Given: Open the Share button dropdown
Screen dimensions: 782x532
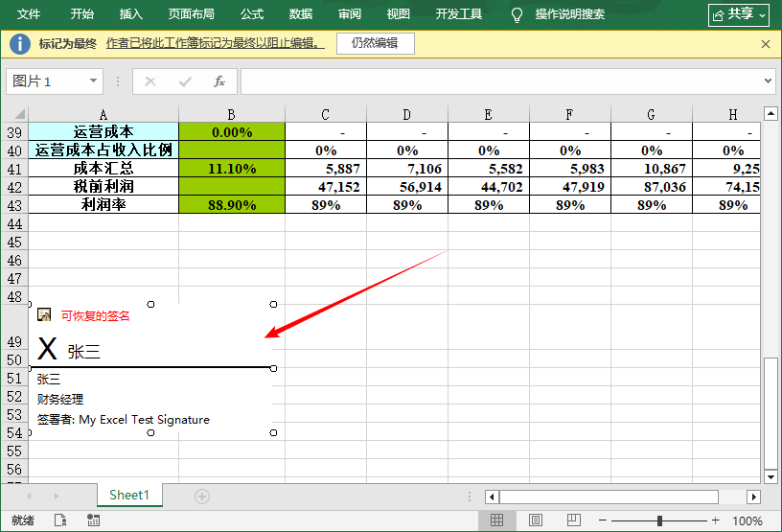Looking at the screenshot, I should tap(739, 14).
